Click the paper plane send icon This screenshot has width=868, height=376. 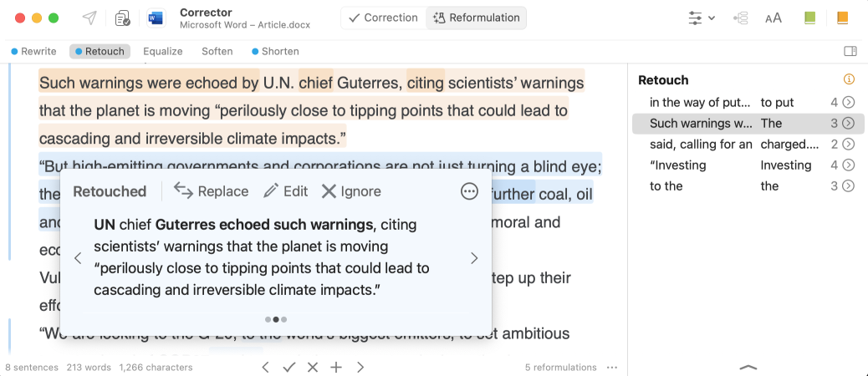(89, 18)
